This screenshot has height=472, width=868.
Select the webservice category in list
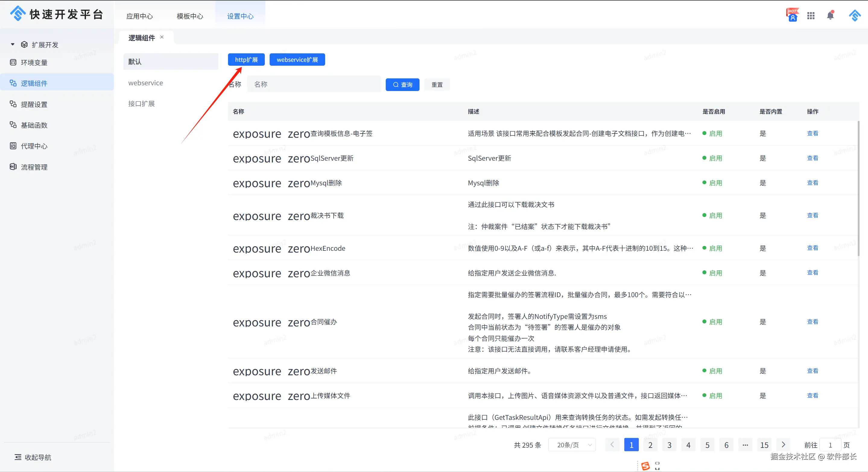click(x=146, y=83)
